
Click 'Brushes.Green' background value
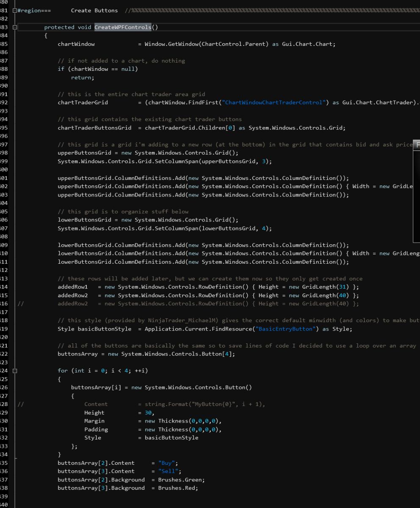[x=180, y=480]
